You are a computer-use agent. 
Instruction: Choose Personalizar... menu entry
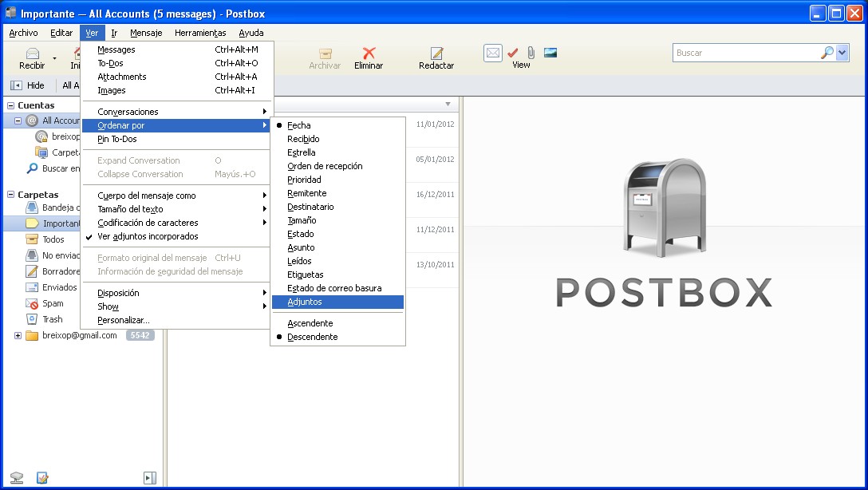(x=176, y=320)
